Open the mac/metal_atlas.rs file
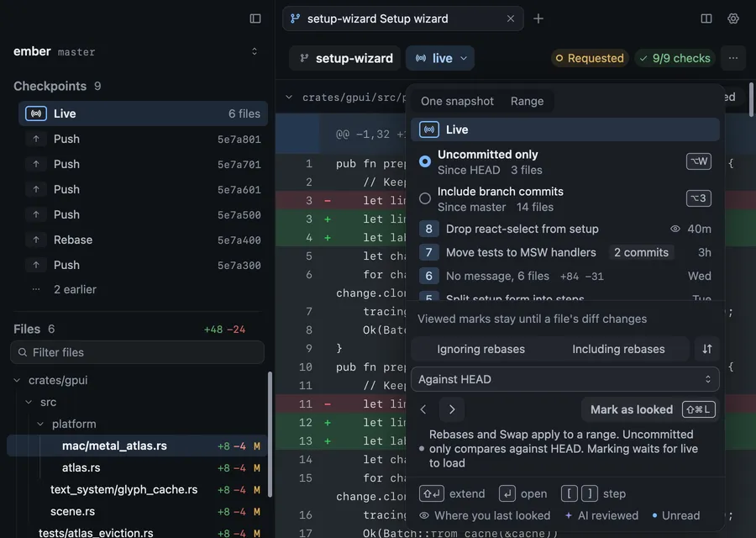 (x=137, y=446)
